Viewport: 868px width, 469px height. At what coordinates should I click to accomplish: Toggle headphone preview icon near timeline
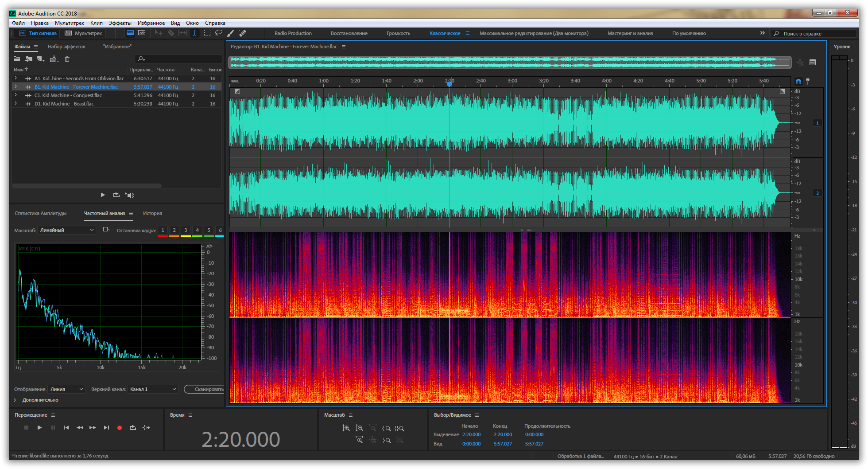pyautogui.click(x=798, y=82)
